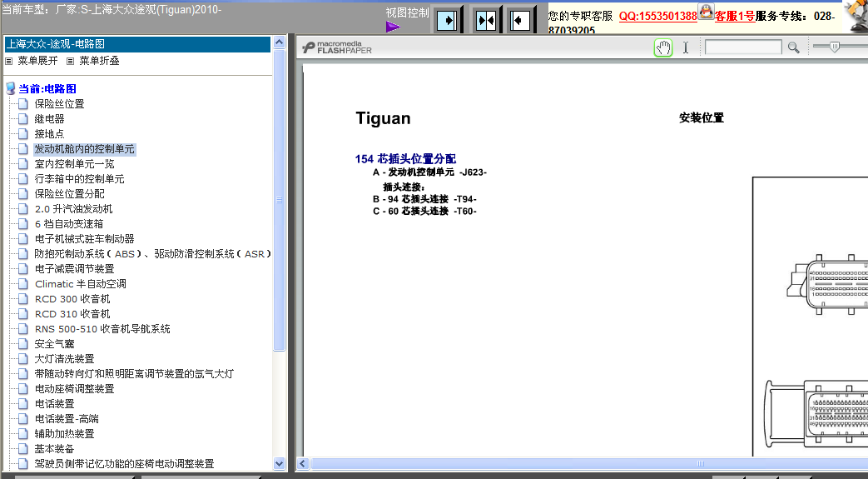Open RCD 300 收音机 entry

pos(72,298)
